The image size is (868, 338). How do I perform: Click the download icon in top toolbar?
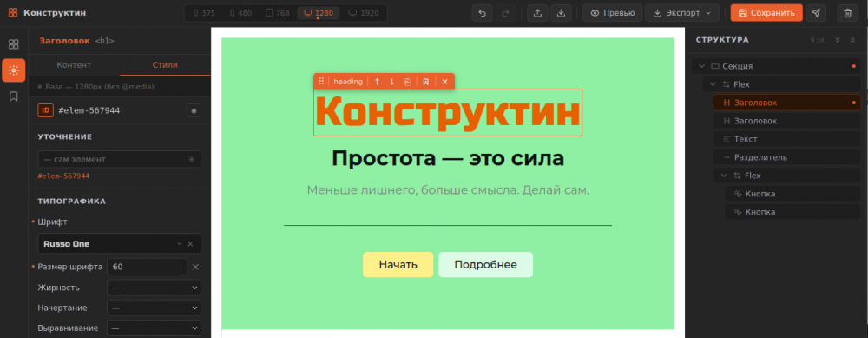coord(561,13)
